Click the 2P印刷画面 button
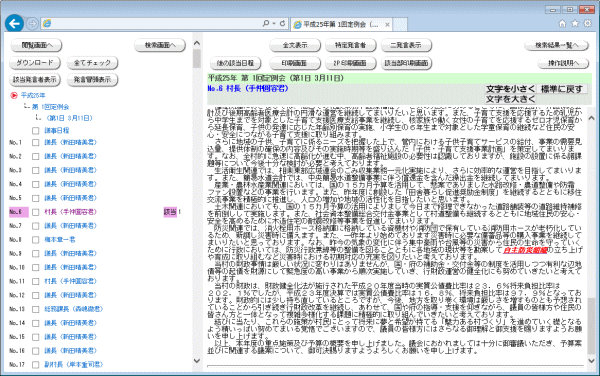This screenshot has width=600, height=376. point(351,63)
